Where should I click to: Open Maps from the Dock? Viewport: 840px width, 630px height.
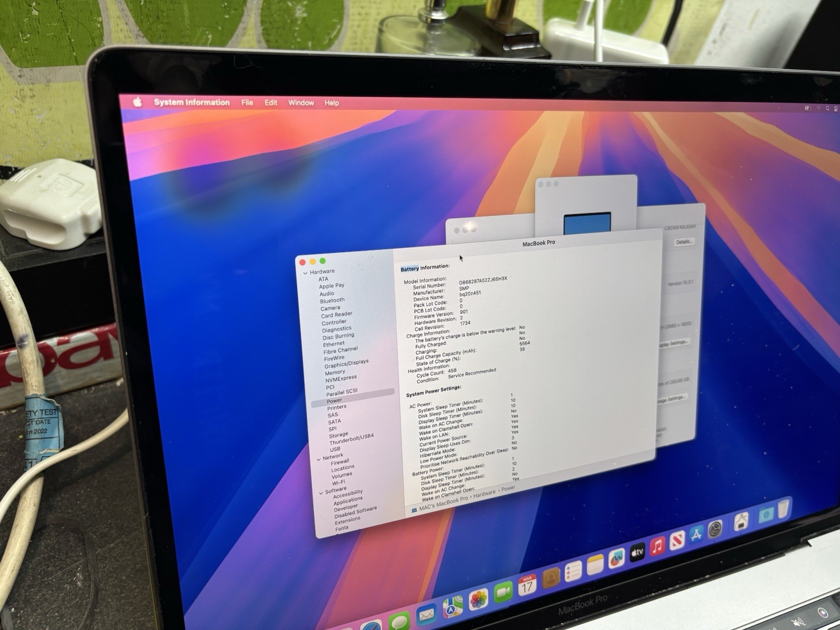click(452, 607)
